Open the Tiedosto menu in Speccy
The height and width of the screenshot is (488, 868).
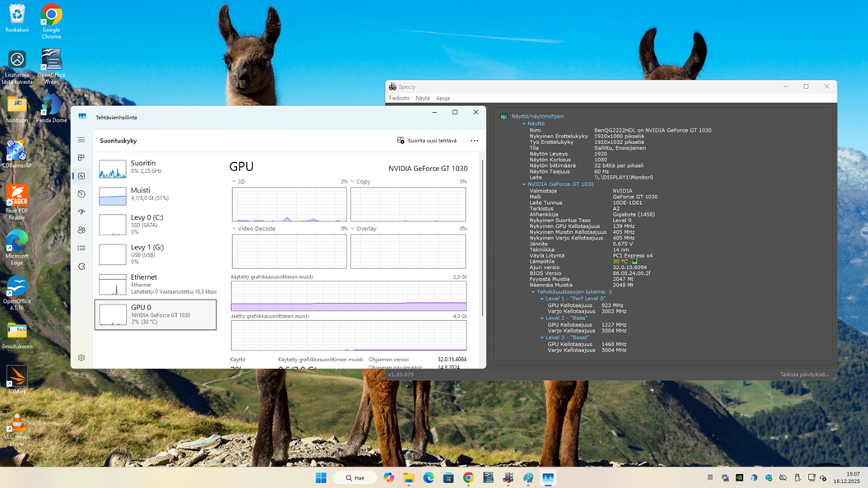click(399, 98)
